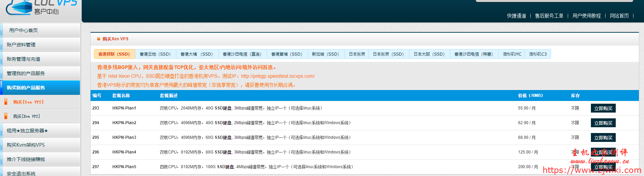Click the LOCVPS logo at top left

click(x=41, y=8)
